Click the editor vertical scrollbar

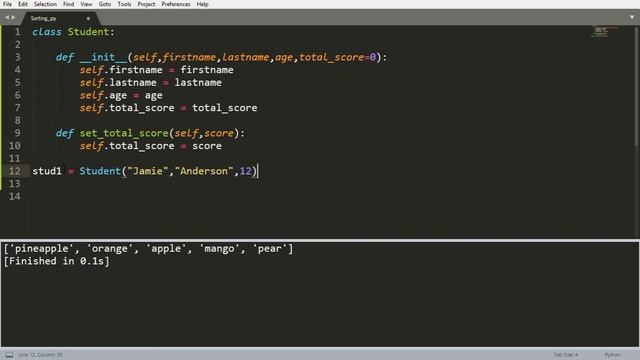click(x=637, y=86)
